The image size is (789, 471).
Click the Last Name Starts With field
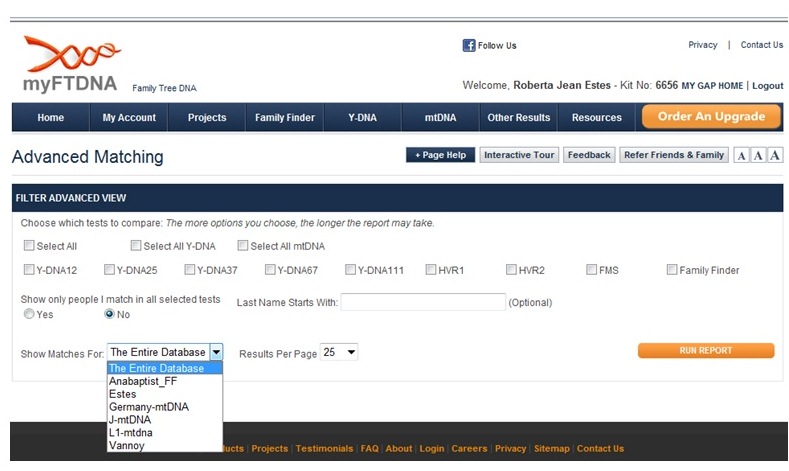tap(423, 302)
